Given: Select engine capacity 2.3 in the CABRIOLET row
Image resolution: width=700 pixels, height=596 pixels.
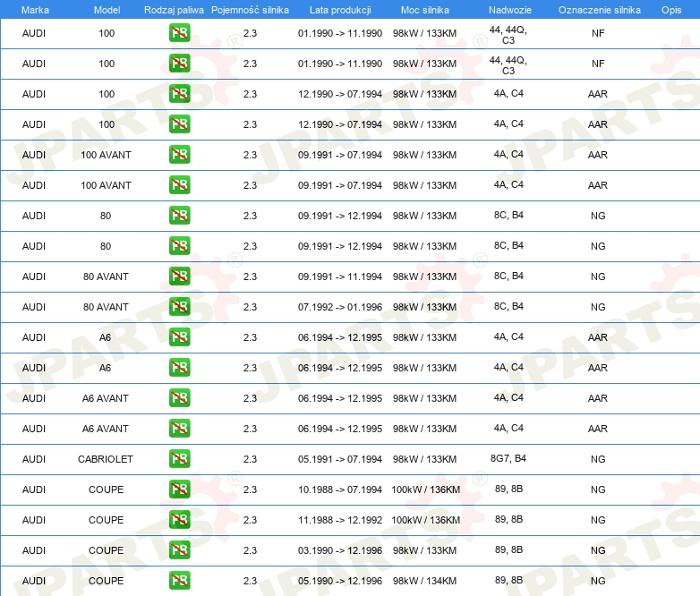Looking at the screenshot, I should coord(250,459).
